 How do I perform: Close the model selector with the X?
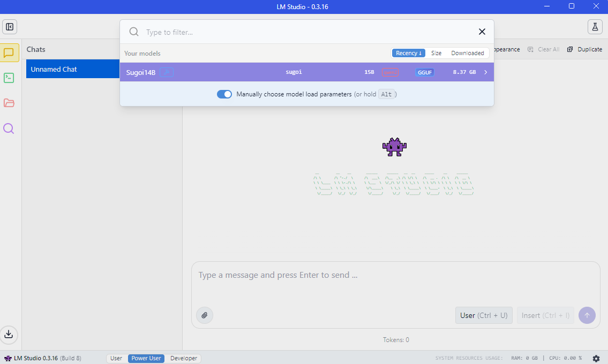pyautogui.click(x=482, y=32)
